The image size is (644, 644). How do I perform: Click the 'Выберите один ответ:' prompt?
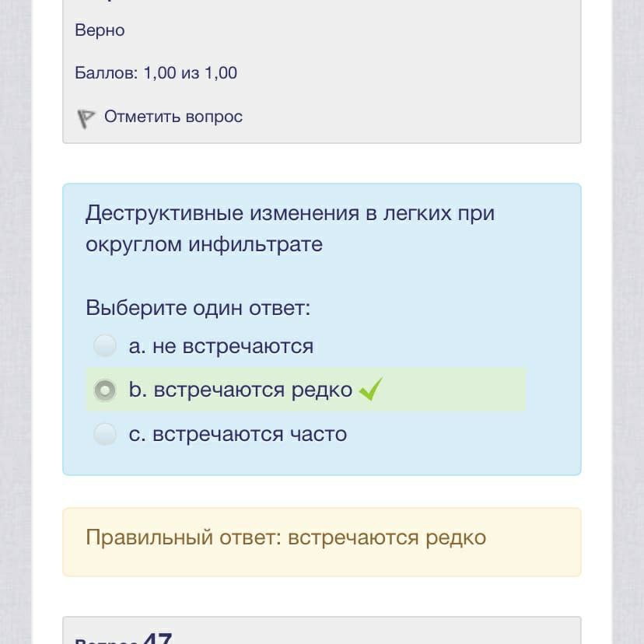coord(198,307)
